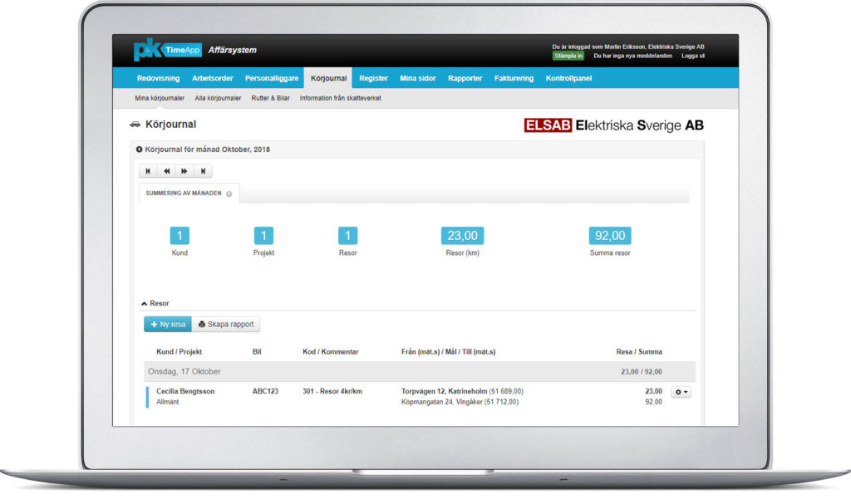Collapse the Resor section

(145, 304)
